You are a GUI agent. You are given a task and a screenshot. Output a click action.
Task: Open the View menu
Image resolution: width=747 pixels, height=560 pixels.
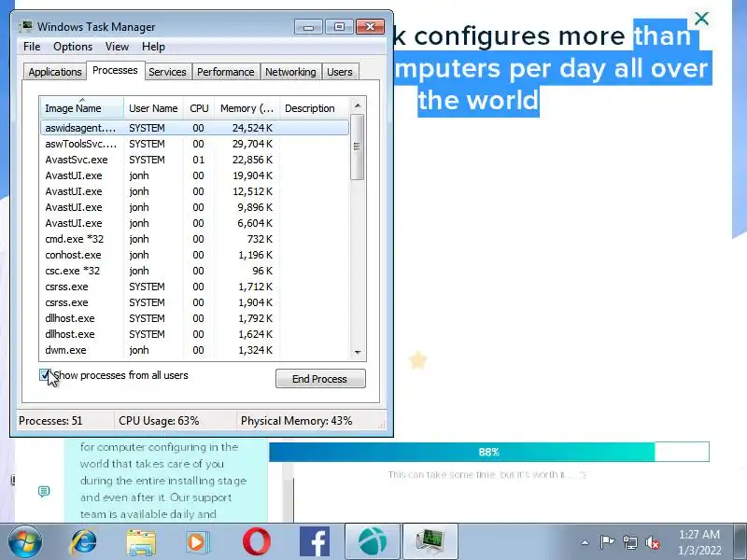point(118,47)
